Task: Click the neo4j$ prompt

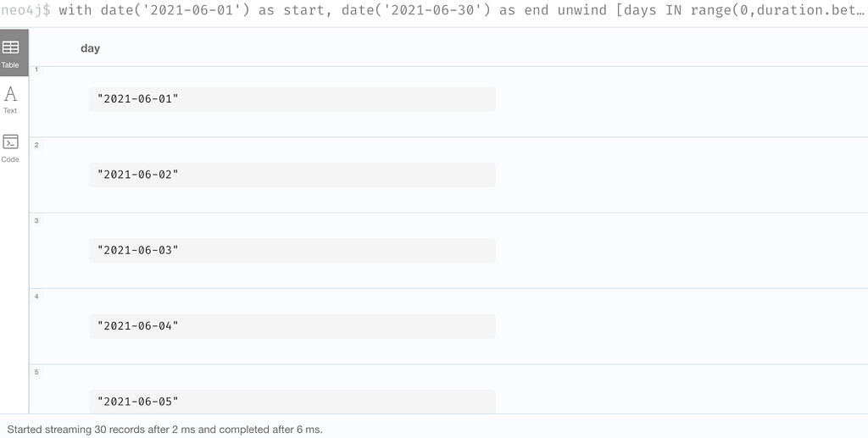Action: pyautogui.click(x=25, y=10)
